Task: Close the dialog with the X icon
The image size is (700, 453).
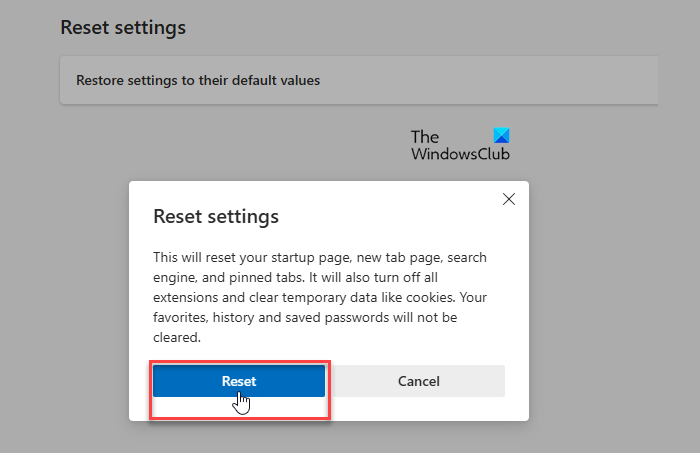Action: [x=508, y=199]
